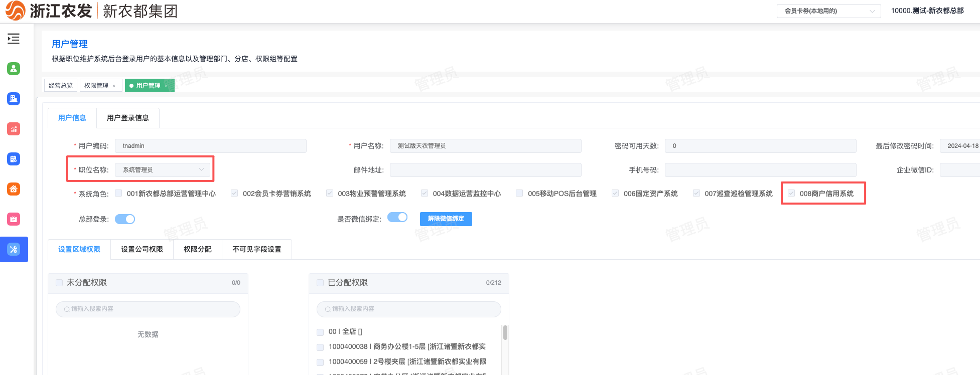Screen dimensions: 980x375
Task: Click the search box under 已分配权限
Action: point(409,309)
